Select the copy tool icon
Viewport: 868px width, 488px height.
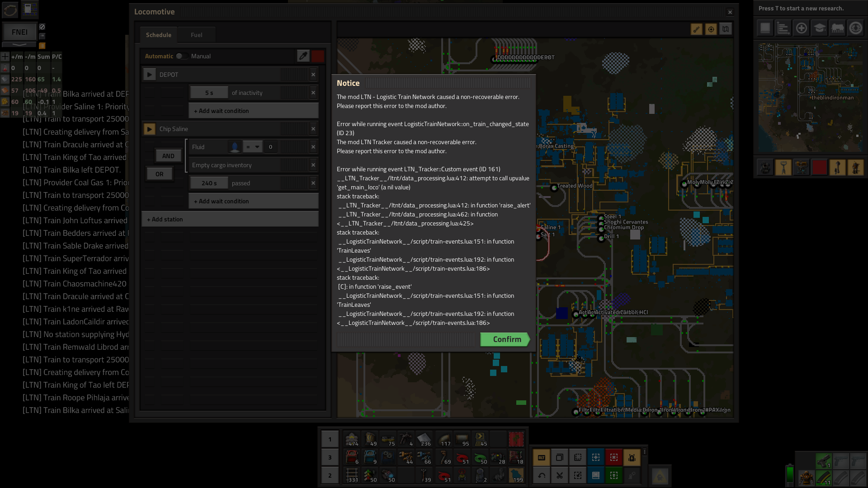tap(559, 457)
